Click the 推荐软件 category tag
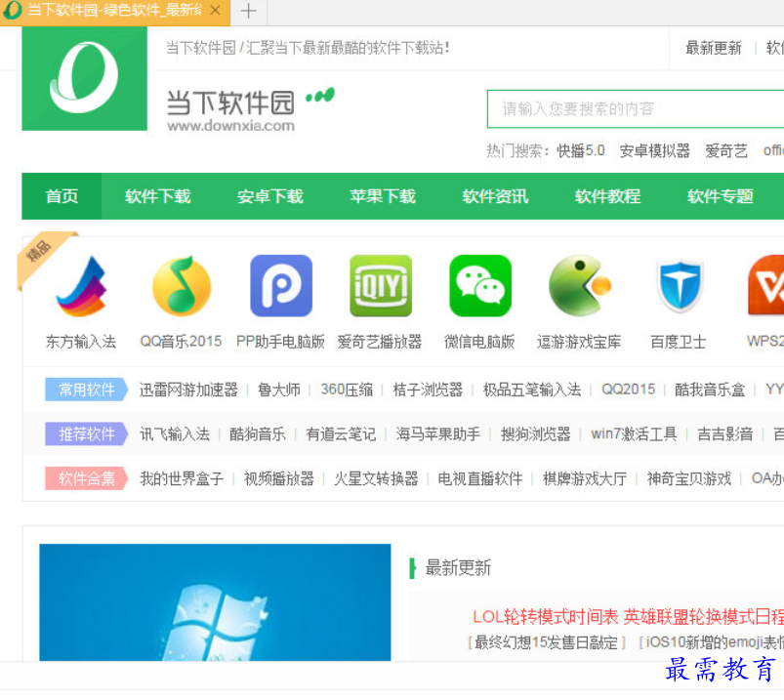Image resolution: width=784 pixels, height=700 pixels. tap(87, 434)
